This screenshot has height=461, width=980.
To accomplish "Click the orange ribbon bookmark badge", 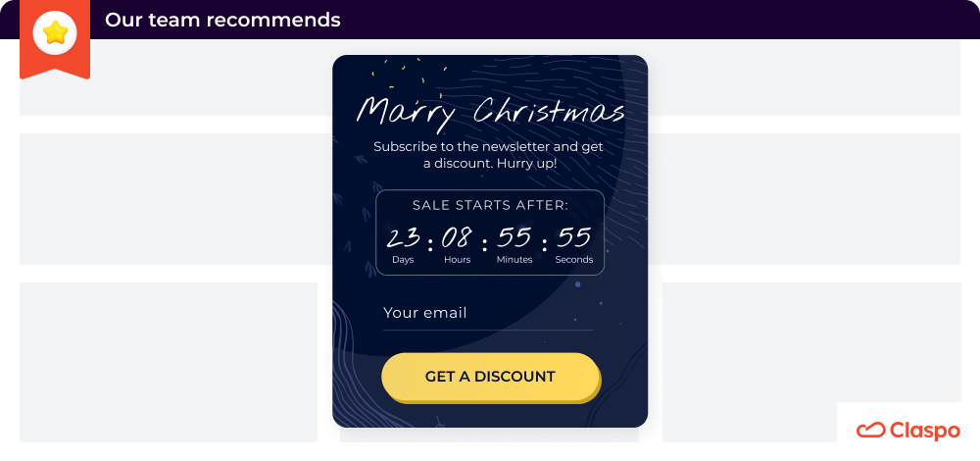I will 55,39.
